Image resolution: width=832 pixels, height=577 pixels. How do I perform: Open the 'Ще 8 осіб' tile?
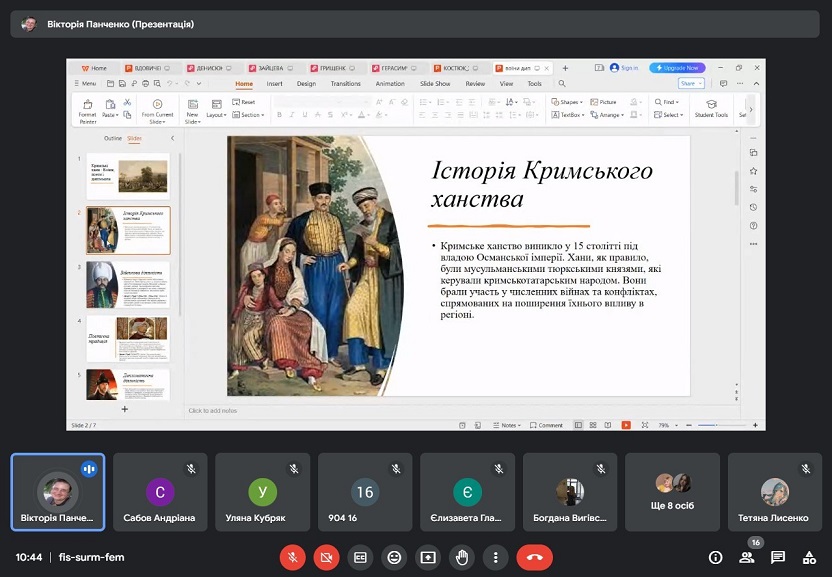(x=672, y=492)
